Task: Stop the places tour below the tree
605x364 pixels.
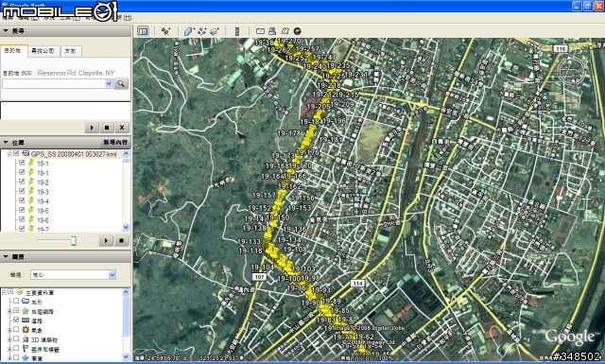Action: [x=121, y=240]
